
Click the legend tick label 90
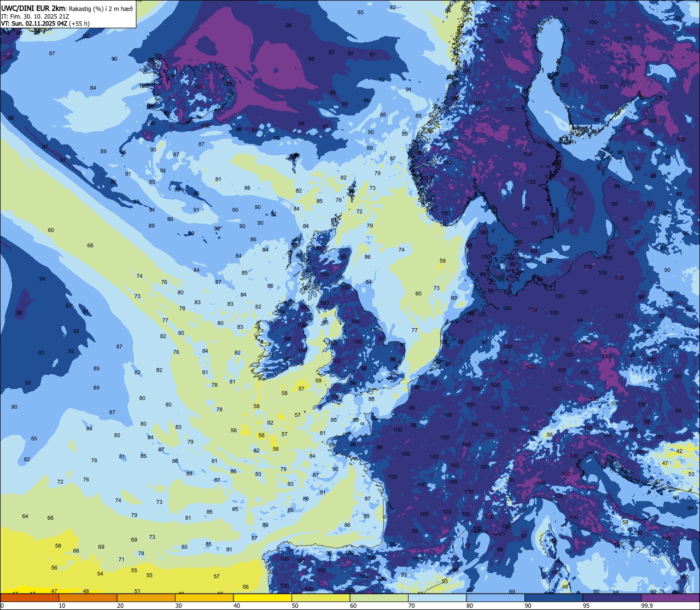[x=528, y=606]
